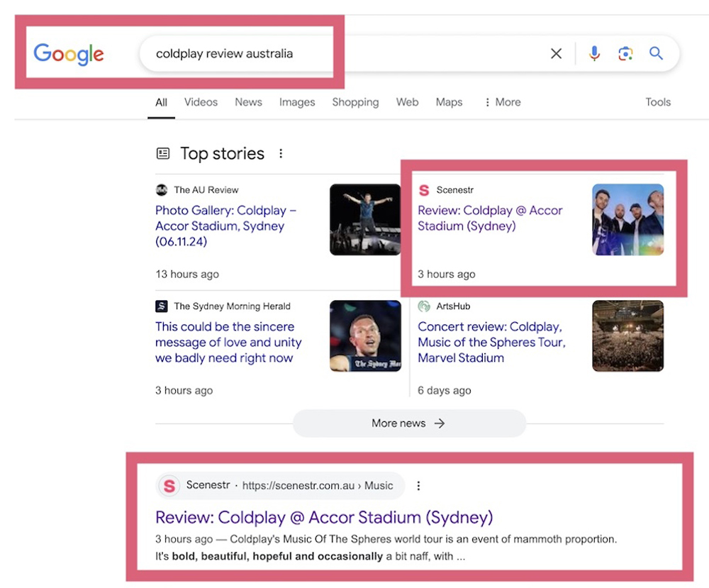Open Top stories three-dot options
Image resolution: width=709 pixels, height=588 pixels.
pyautogui.click(x=281, y=154)
